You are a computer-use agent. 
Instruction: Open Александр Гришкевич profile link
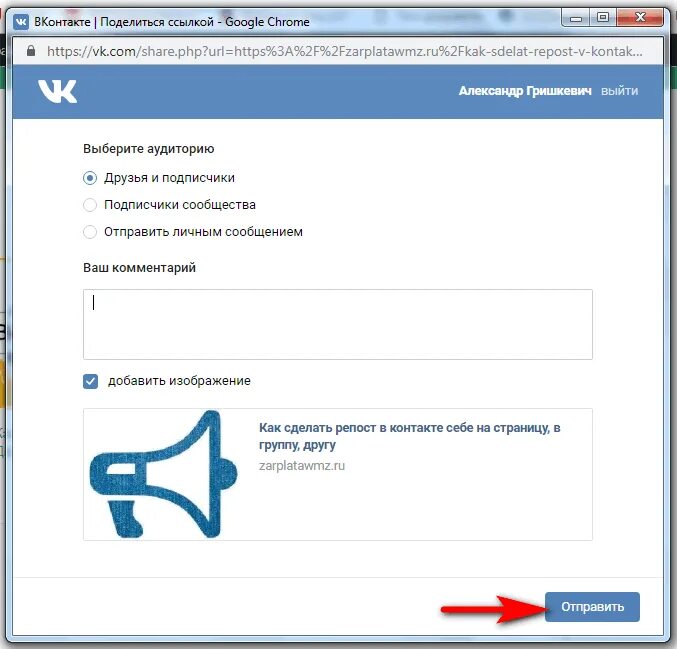coord(525,91)
